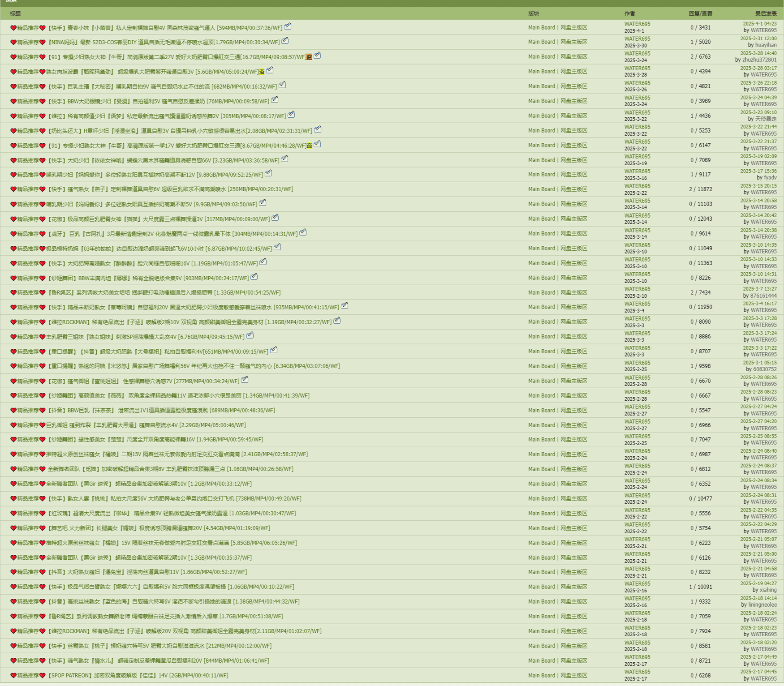784x686 pixels.
Task: Open last poster huayihan's profile
Action: 766,45
